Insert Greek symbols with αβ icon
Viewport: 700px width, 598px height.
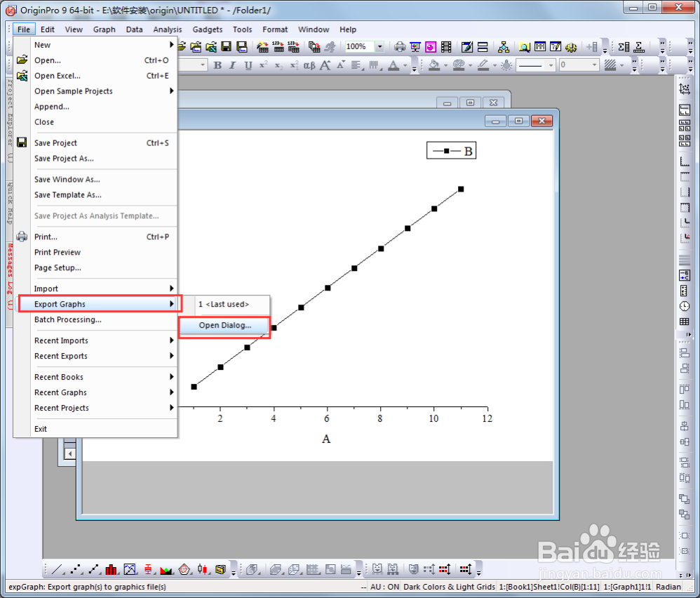point(309,65)
